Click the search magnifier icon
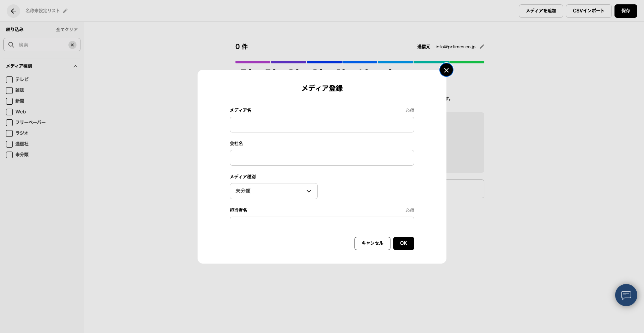The height and width of the screenshot is (333, 644). click(11, 45)
